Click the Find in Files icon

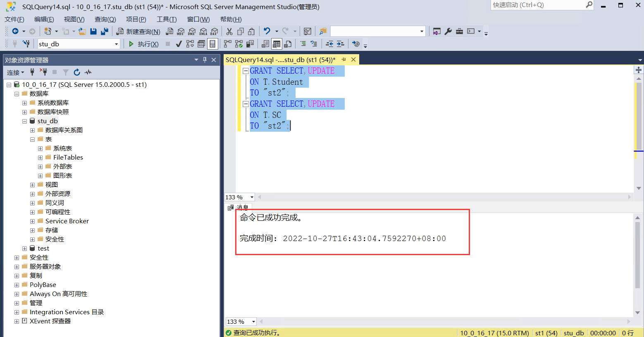tap(323, 31)
